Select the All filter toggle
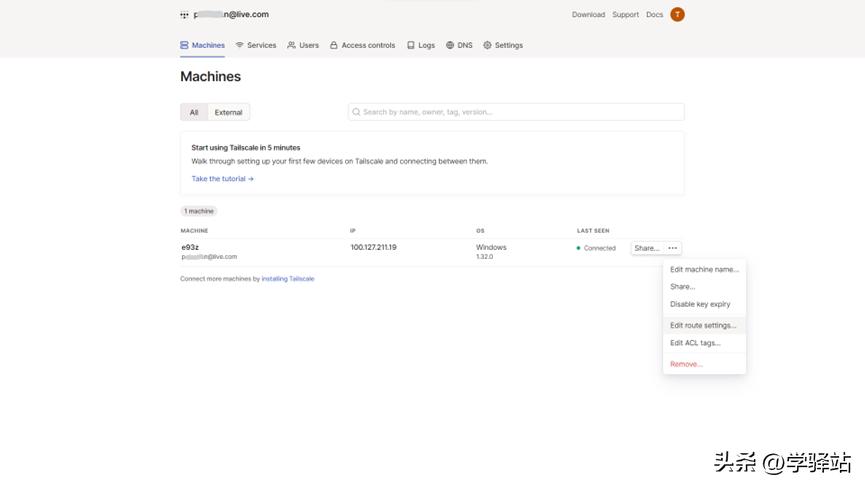This screenshot has height=487, width=865. click(194, 112)
